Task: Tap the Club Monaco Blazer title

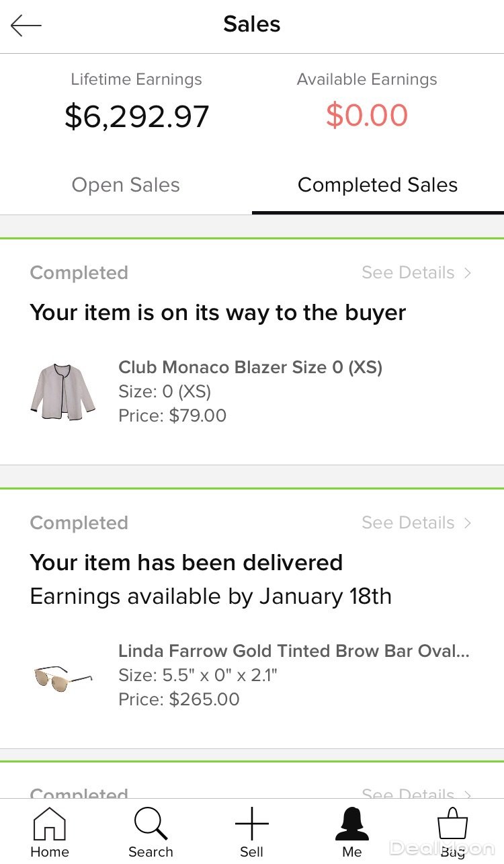Action: point(250,368)
